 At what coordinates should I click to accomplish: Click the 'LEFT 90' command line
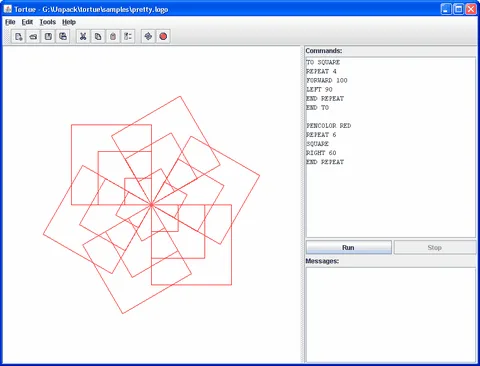click(319, 89)
